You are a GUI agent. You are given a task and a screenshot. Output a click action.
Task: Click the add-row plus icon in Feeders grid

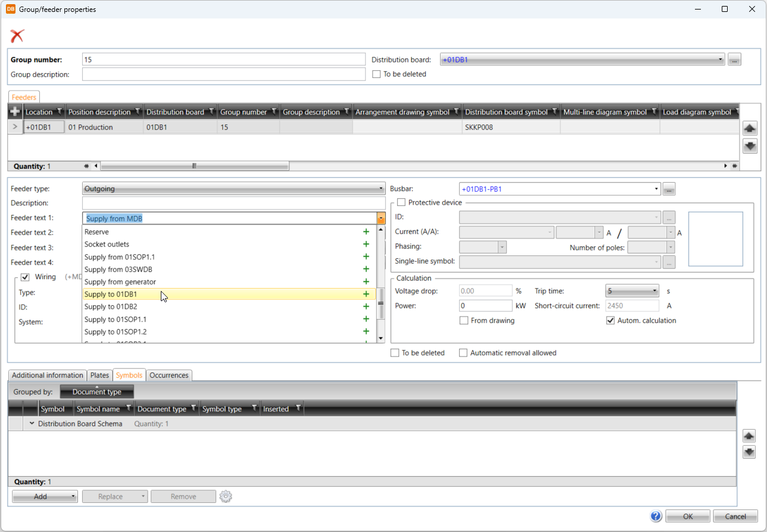(15, 112)
